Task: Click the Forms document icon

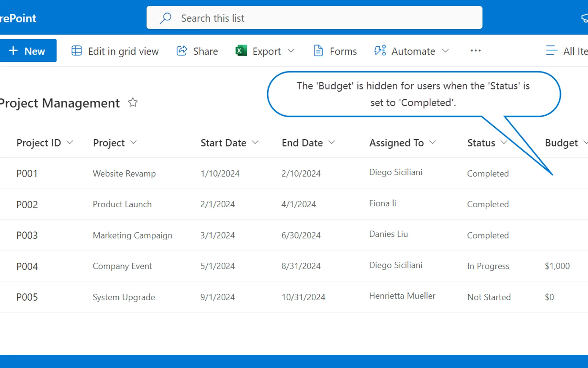Action: [x=318, y=51]
